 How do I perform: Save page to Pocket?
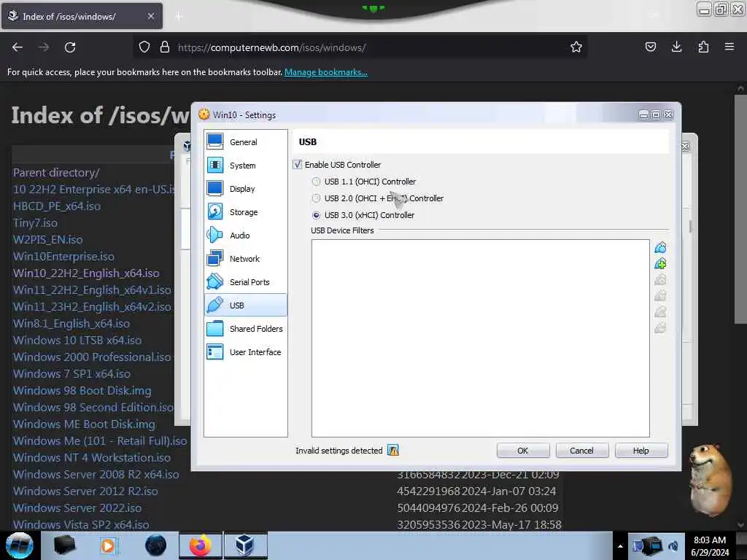tap(650, 47)
